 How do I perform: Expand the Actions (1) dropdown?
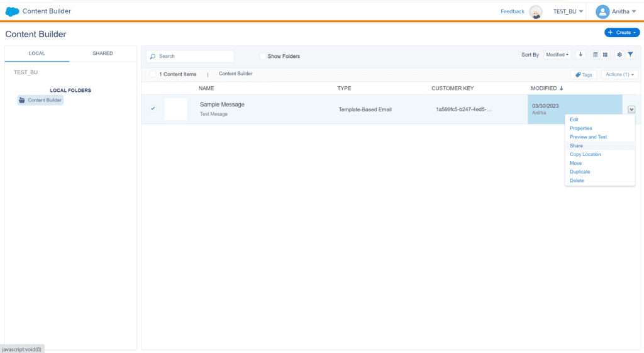(620, 74)
